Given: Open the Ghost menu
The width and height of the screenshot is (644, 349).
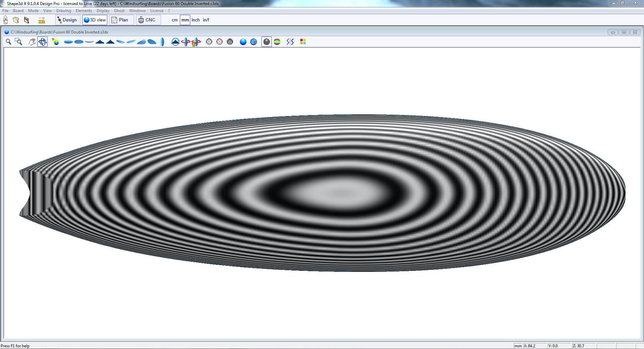Looking at the screenshot, I should pyautogui.click(x=119, y=11).
